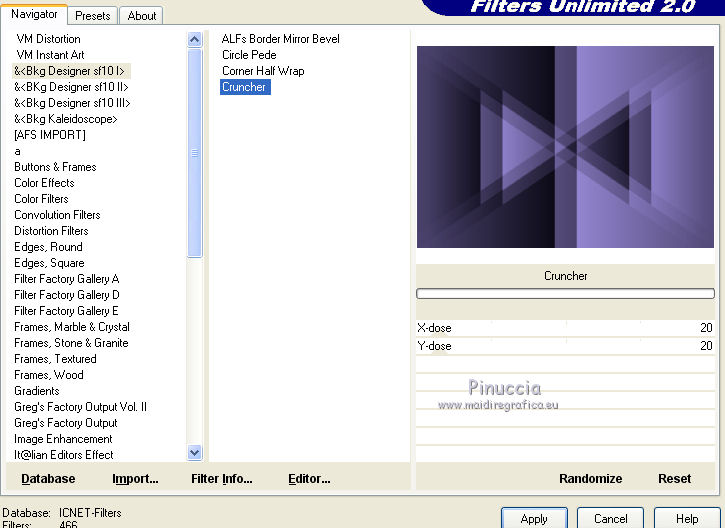Select Greg's Factory Output category

(x=66, y=423)
